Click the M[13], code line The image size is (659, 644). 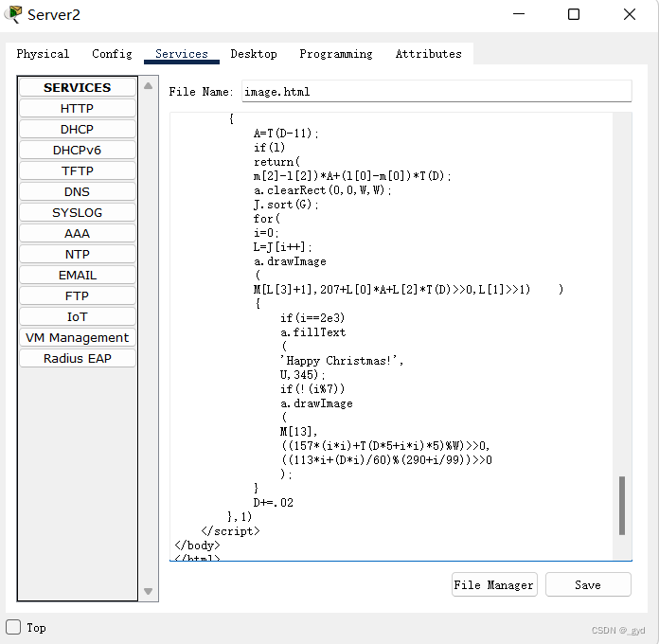[298, 431]
